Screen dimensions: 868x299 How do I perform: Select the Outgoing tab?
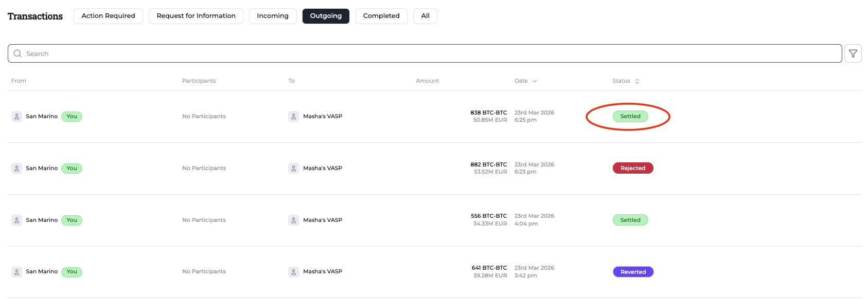tap(326, 16)
